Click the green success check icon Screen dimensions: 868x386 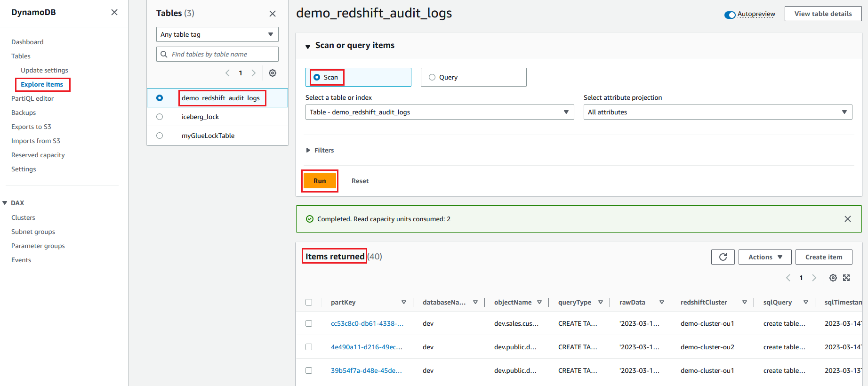point(310,219)
